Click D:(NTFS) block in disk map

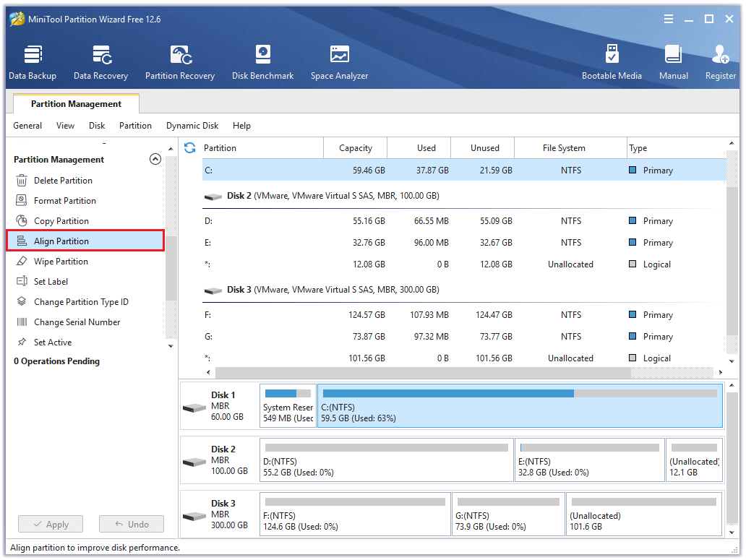(386, 460)
